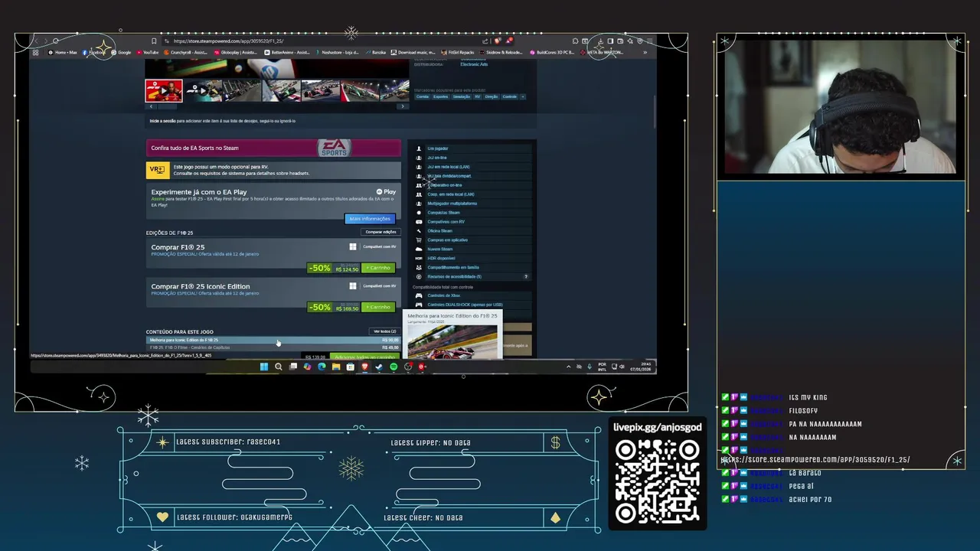Open the Facebook bookmark
Viewport: 980px width, 551px height.
pyautogui.click(x=93, y=52)
